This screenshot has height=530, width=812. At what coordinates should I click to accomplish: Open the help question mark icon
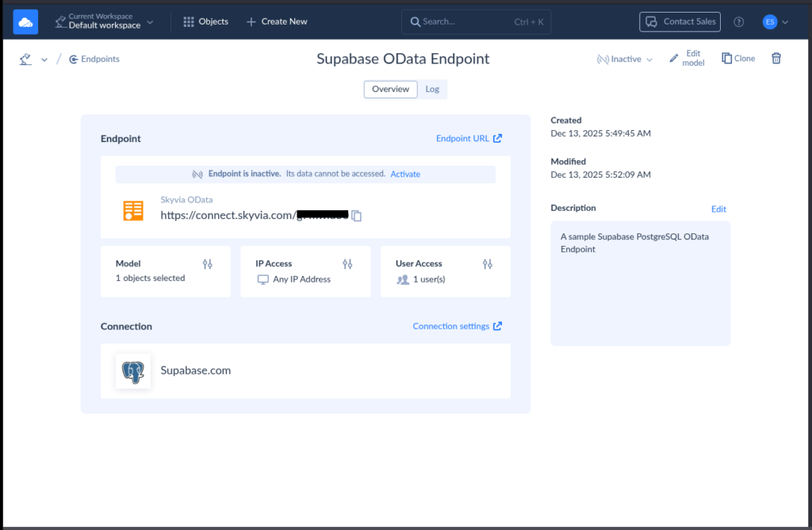click(738, 21)
